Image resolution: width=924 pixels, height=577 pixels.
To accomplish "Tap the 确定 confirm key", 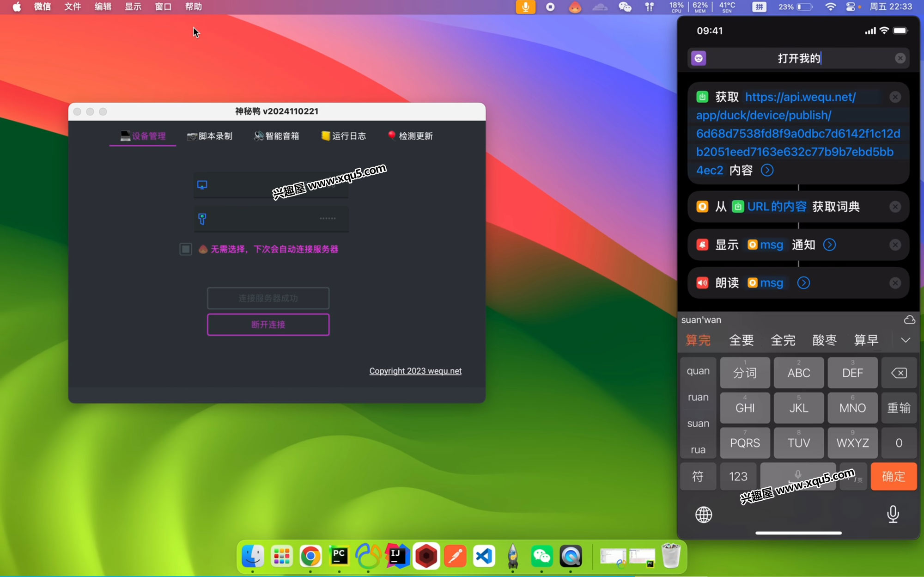I will tap(894, 476).
